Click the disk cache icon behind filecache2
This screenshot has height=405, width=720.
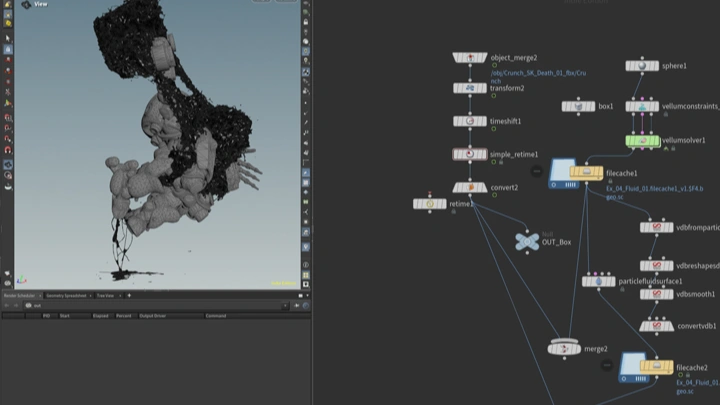point(630,368)
